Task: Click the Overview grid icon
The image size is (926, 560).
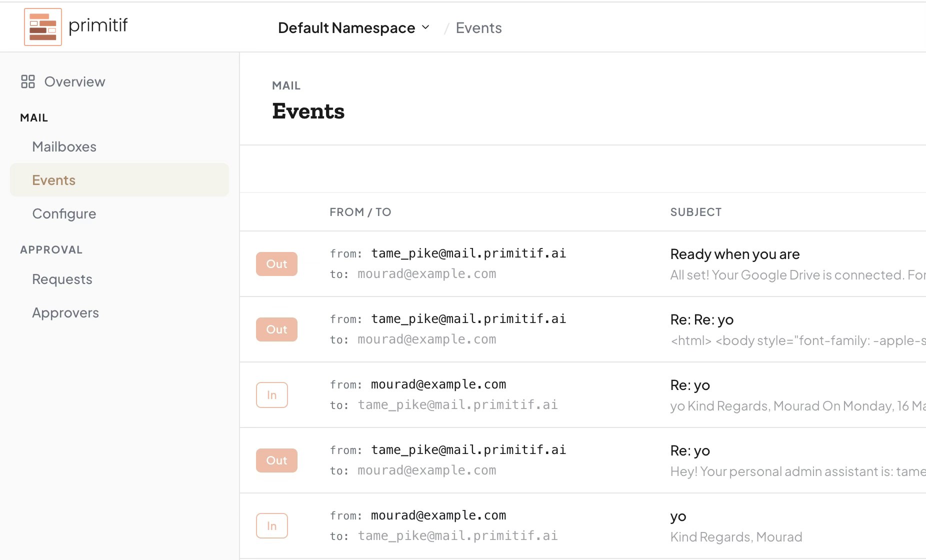Action: pyautogui.click(x=28, y=81)
